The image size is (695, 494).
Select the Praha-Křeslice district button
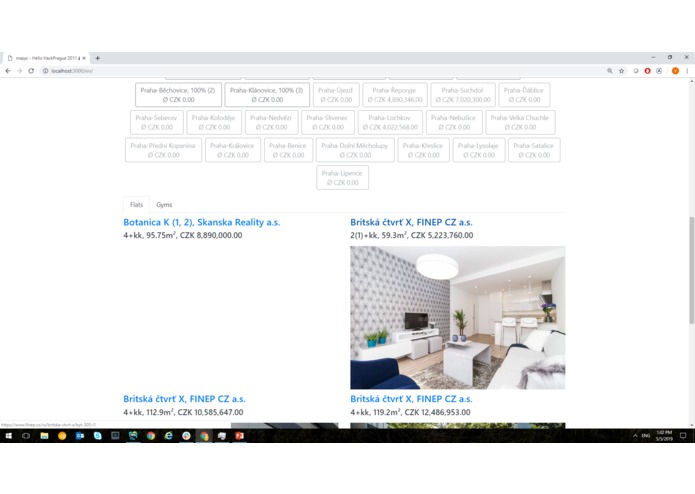tap(423, 150)
